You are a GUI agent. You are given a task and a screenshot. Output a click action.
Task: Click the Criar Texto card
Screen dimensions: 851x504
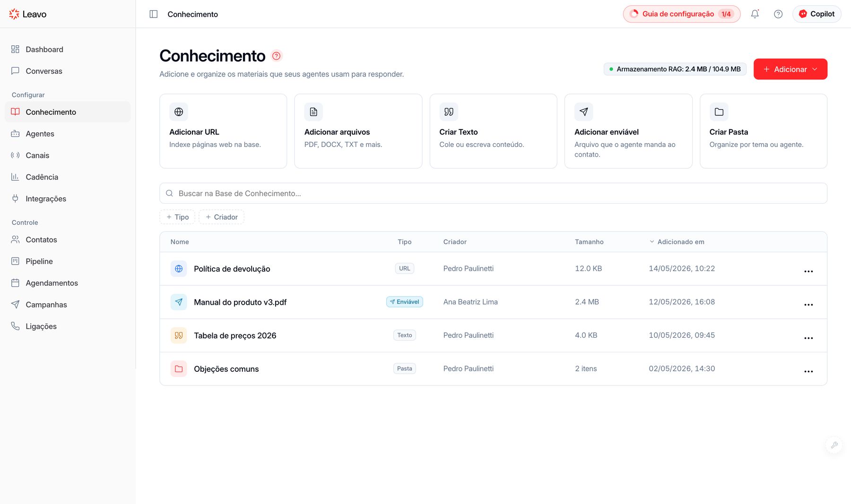[x=493, y=131]
